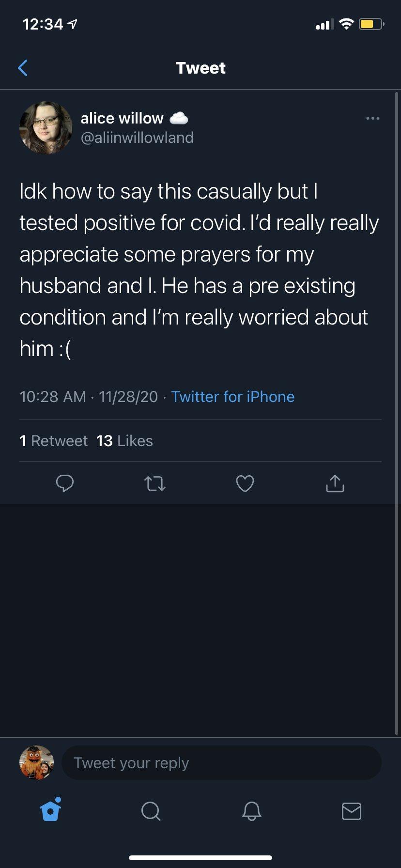Tap your own avatar beside reply box
Image resolution: width=401 pixels, height=868 pixels.
36,762
